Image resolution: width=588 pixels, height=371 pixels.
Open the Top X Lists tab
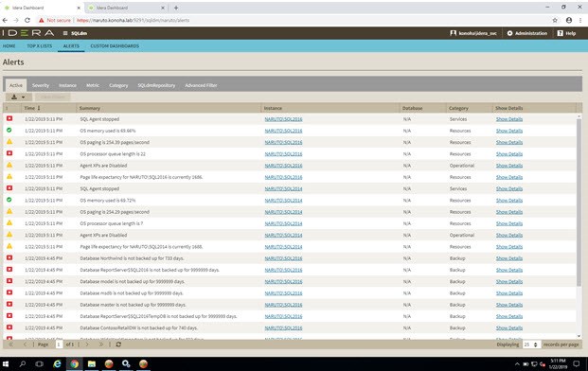pos(40,45)
